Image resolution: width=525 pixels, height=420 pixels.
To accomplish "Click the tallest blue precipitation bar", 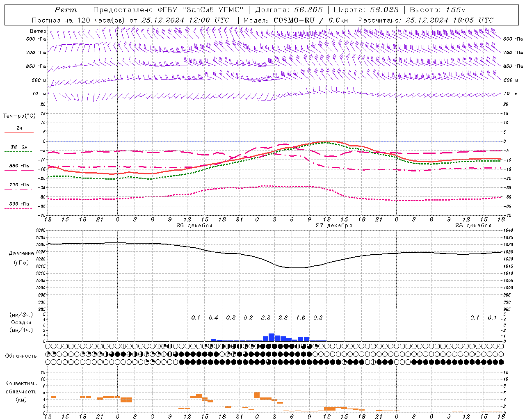I will click(x=272, y=337).
